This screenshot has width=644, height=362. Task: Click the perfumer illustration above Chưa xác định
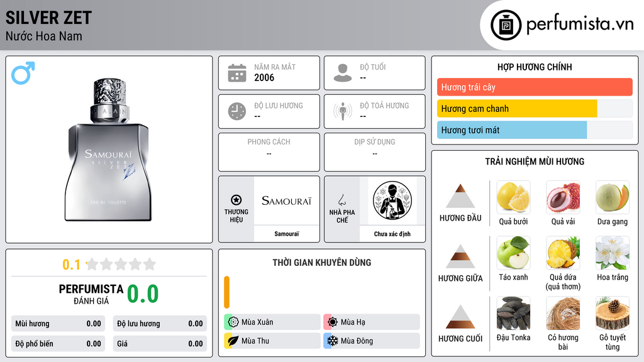click(x=392, y=200)
